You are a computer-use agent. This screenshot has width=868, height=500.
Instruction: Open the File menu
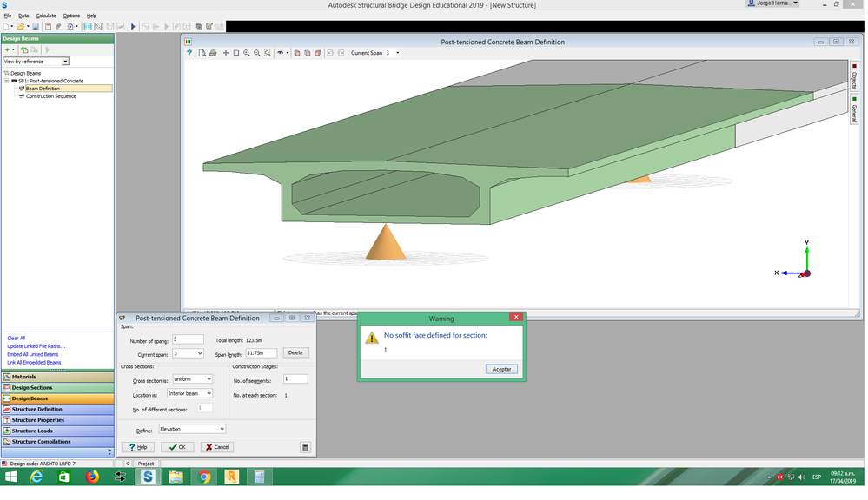point(8,16)
